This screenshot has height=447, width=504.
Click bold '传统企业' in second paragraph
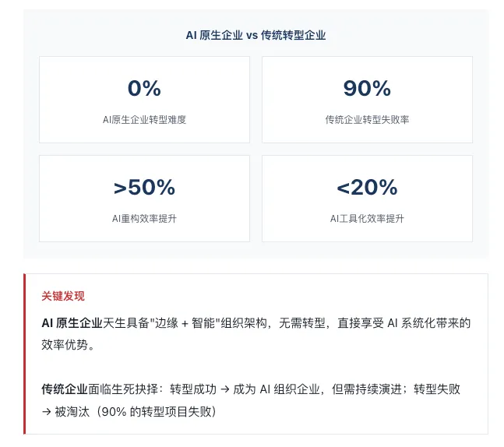(64, 389)
